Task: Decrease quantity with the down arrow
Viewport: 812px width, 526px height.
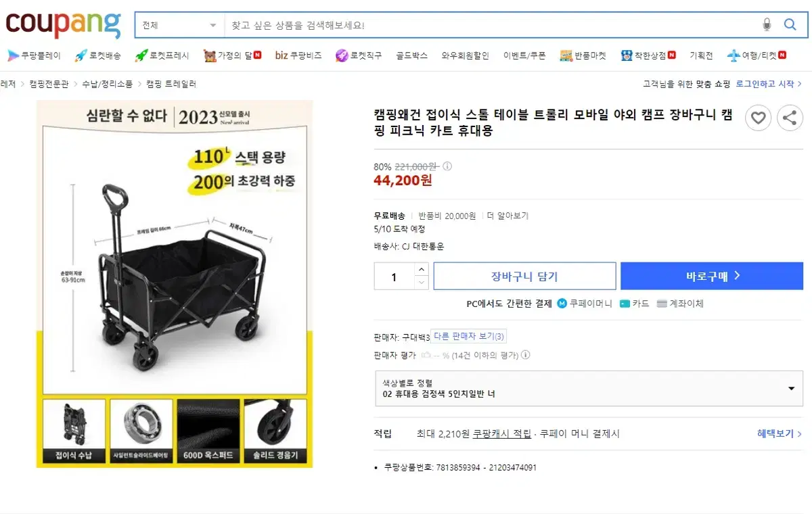Action: point(422,283)
